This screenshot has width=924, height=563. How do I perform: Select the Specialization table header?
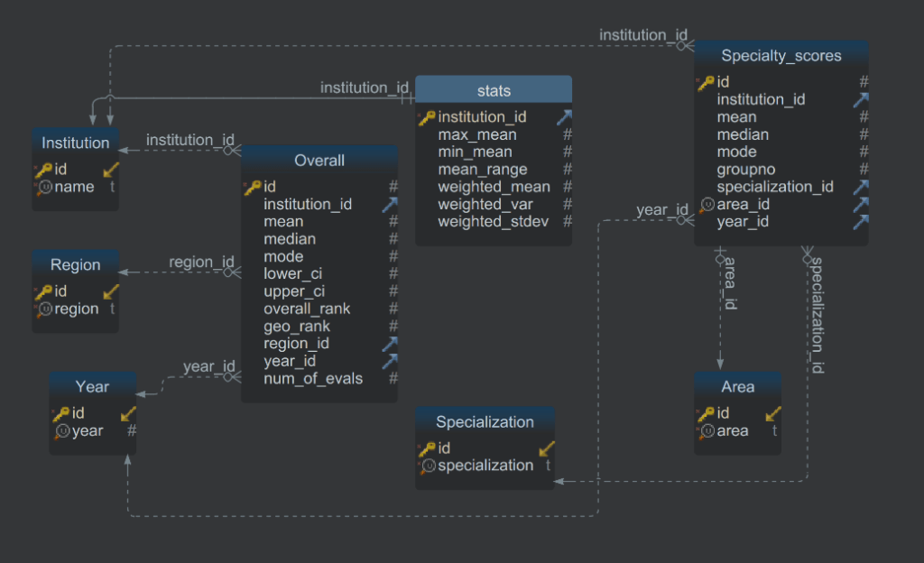point(485,422)
